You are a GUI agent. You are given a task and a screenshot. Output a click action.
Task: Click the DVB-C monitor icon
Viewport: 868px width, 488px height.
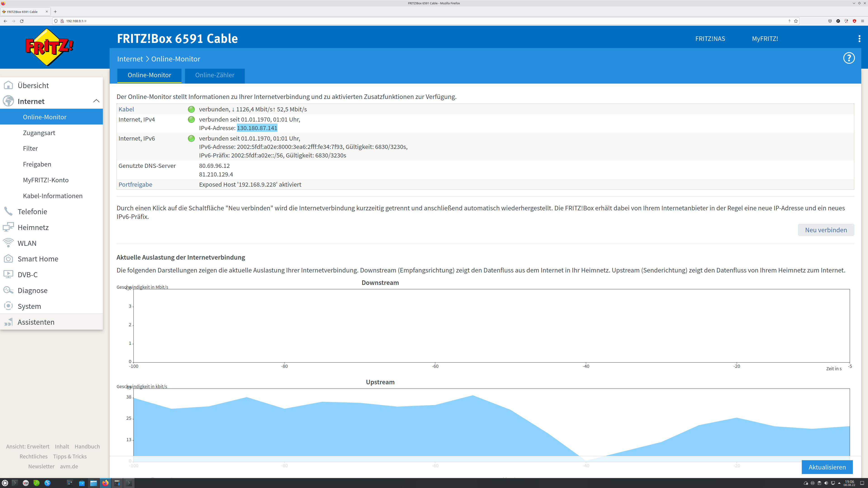tap(8, 274)
